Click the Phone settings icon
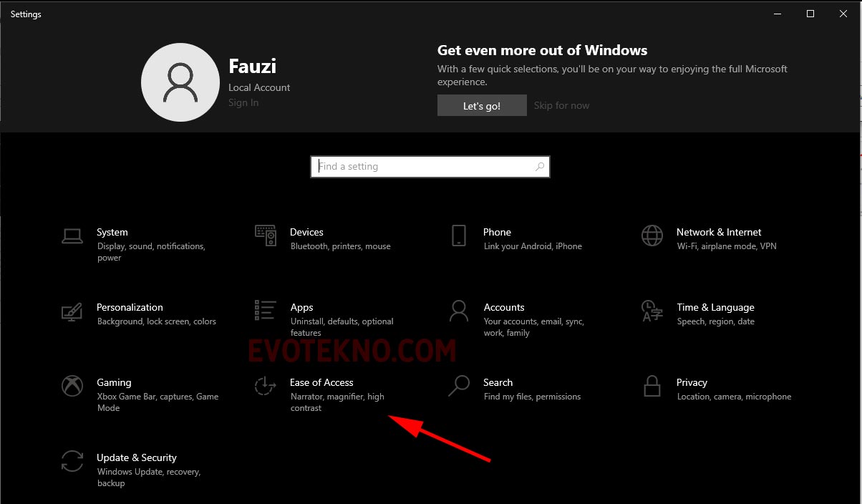Screen dimensions: 862x504 coord(459,236)
